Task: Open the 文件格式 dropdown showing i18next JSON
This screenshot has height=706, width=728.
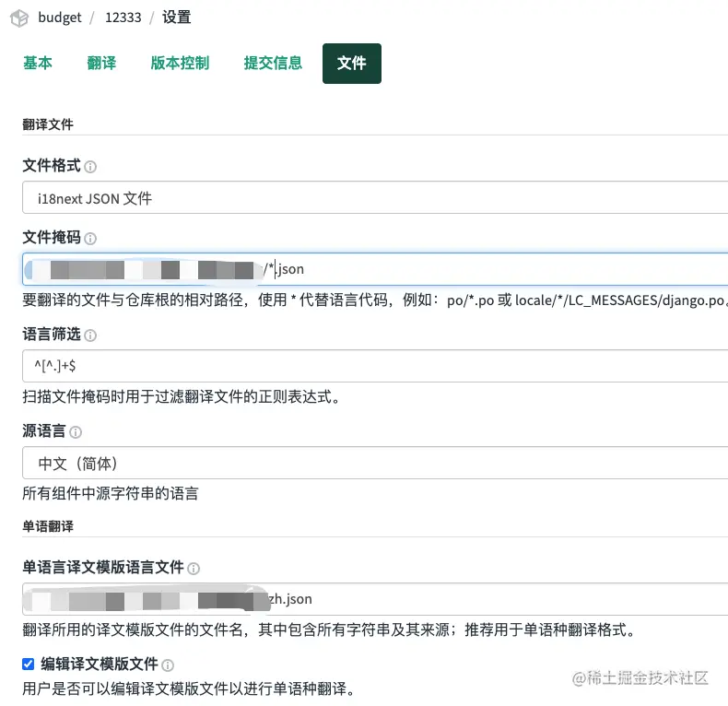Action: point(375,197)
